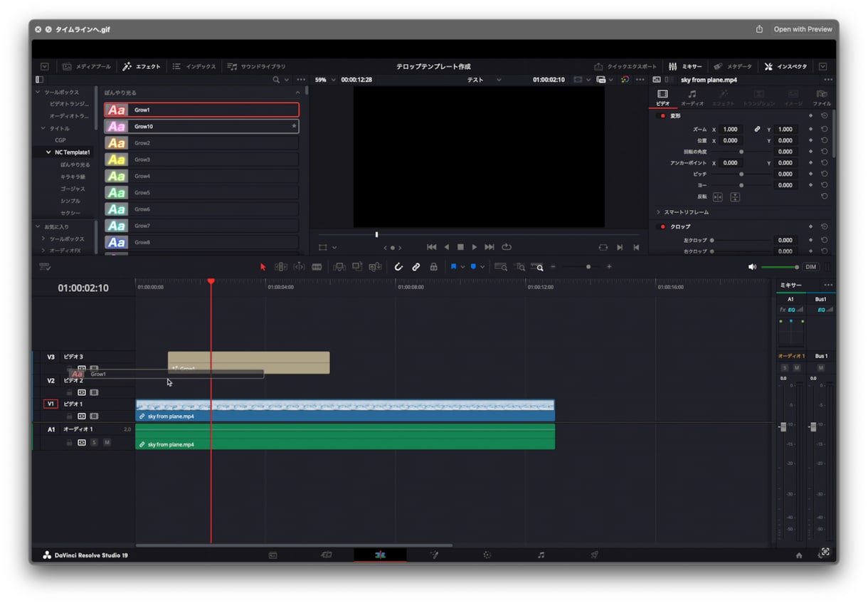This screenshot has height=603, width=868.
Task: Open the flag color dropdown arrow
Action: click(462, 267)
